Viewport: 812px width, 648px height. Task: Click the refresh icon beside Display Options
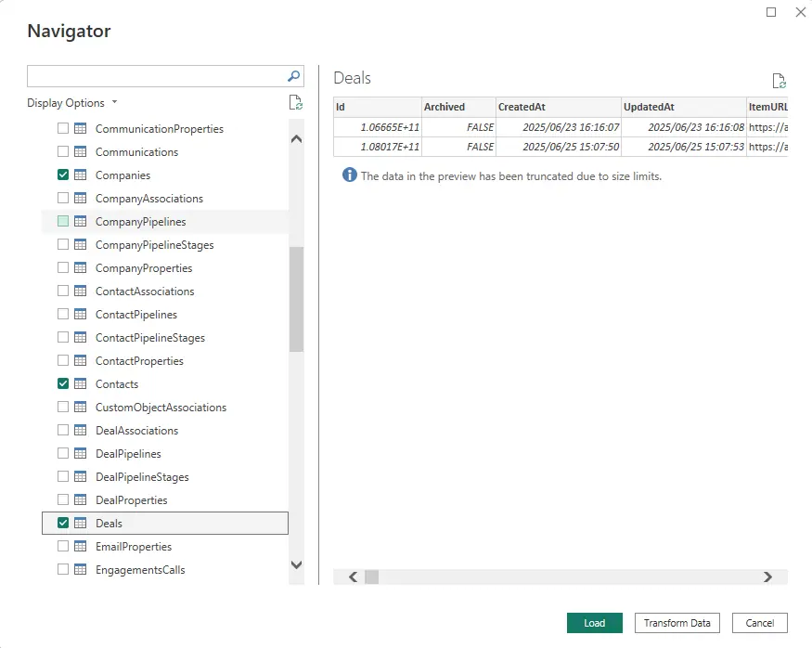click(295, 103)
